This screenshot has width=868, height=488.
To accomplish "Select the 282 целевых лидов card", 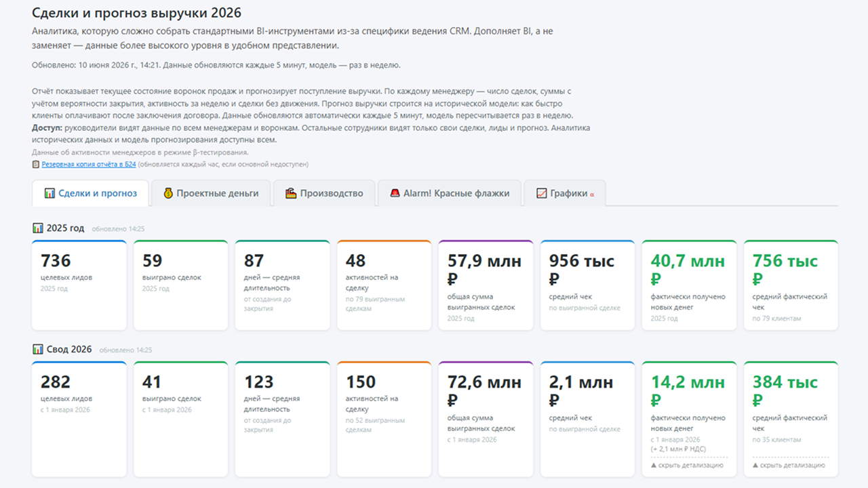I will (x=79, y=419).
